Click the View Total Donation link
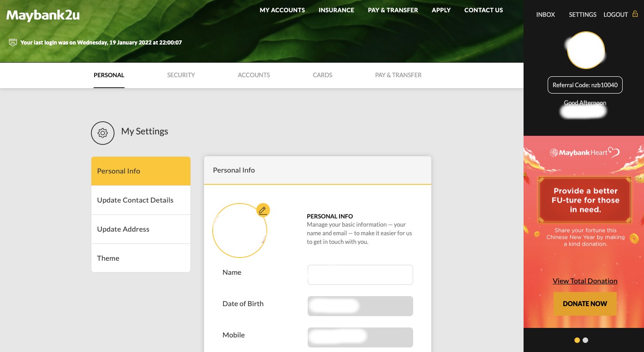 pos(585,281)
